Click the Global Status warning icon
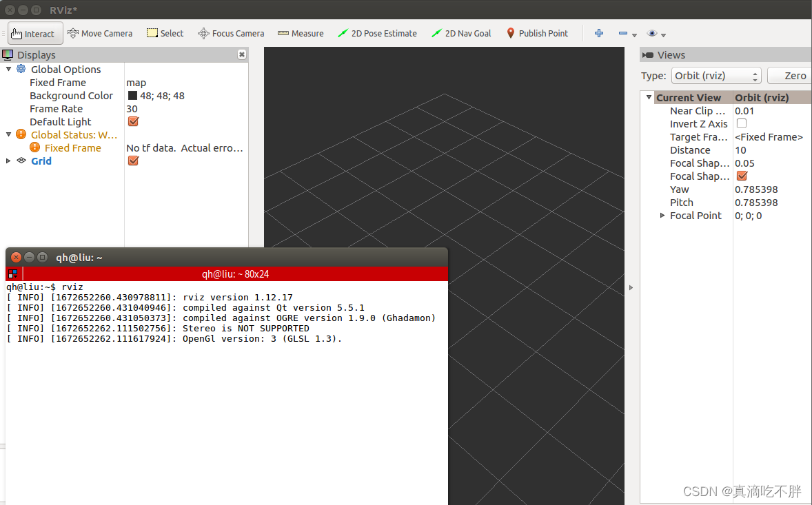The height and width of the screenshot is (505, 812). [21, 134]
